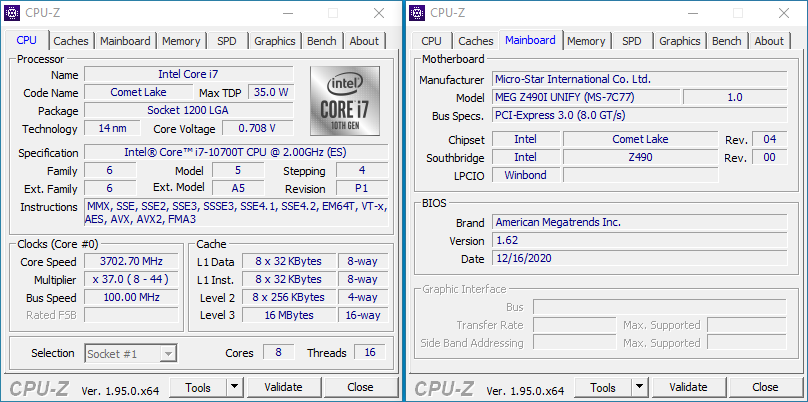Click the right CPU-Z window title icon
808x402 pixels.
click(417, 12)
